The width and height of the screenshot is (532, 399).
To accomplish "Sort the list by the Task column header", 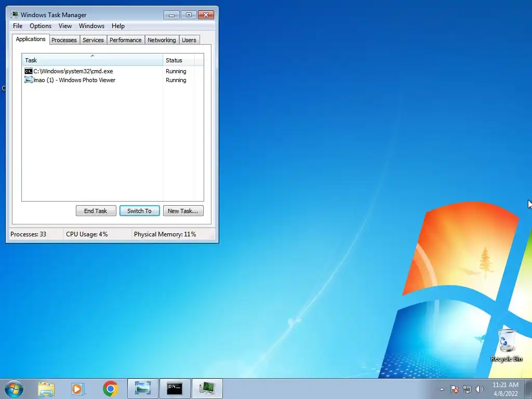I will [92, 60].
